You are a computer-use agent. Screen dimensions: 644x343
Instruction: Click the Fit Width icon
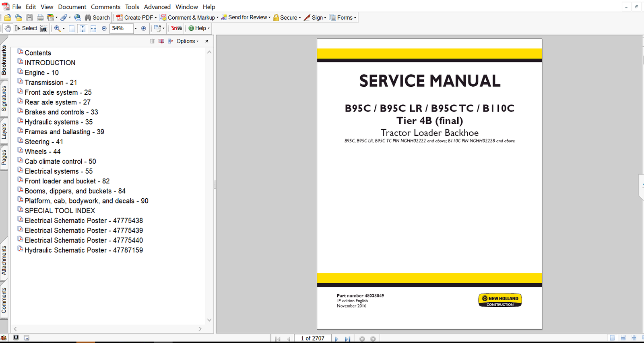point(93,28)
